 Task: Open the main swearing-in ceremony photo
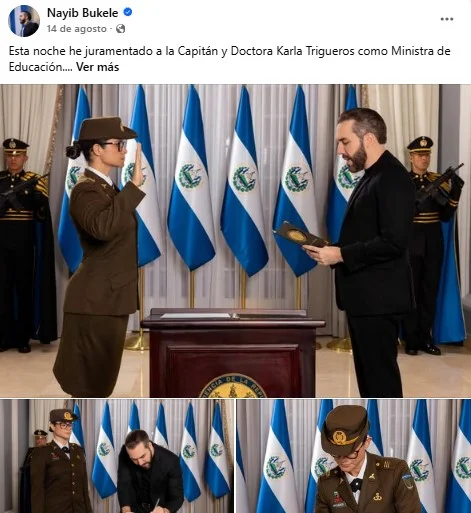235,241
